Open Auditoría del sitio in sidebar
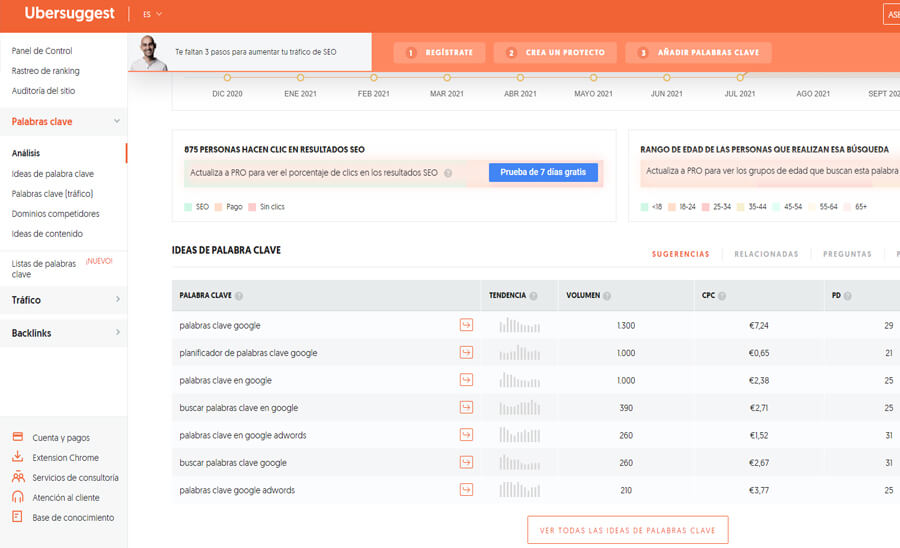Viewport: 900px width, 548px height. tap(43, 91)
